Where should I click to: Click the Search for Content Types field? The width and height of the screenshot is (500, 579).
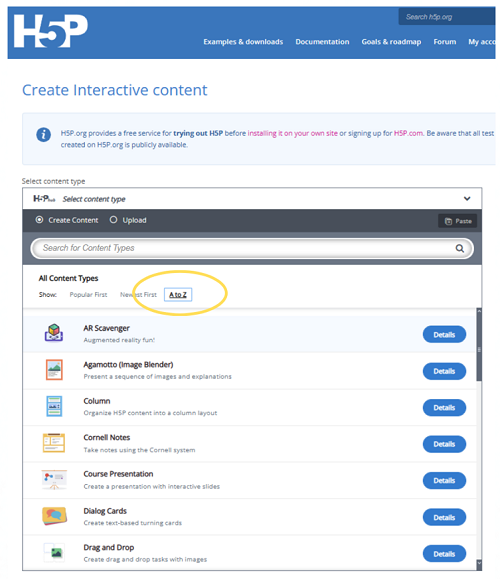click(x=252, y=248)
